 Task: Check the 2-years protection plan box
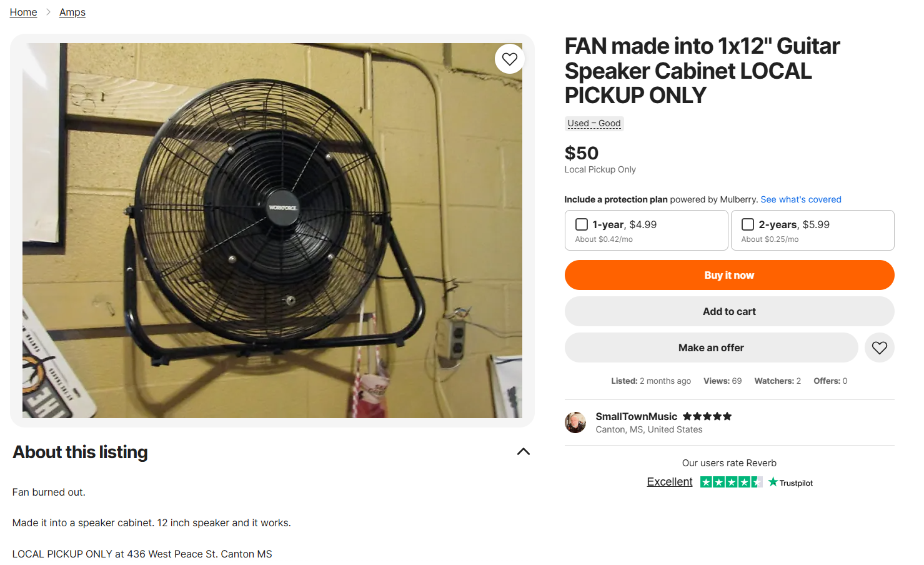coord(748,224)
